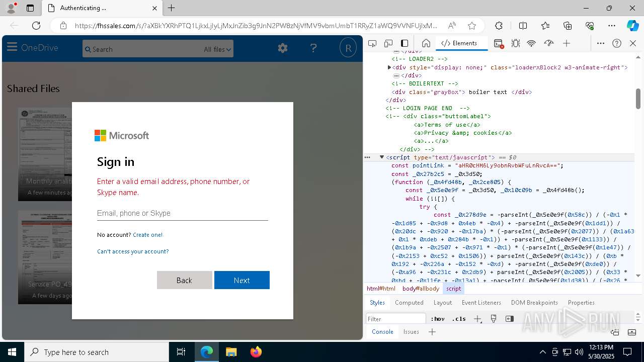The width and height of the screenshot is (644, 362).
Task: Open the R account avatar in OneDrive
Action: click(348, 48)
